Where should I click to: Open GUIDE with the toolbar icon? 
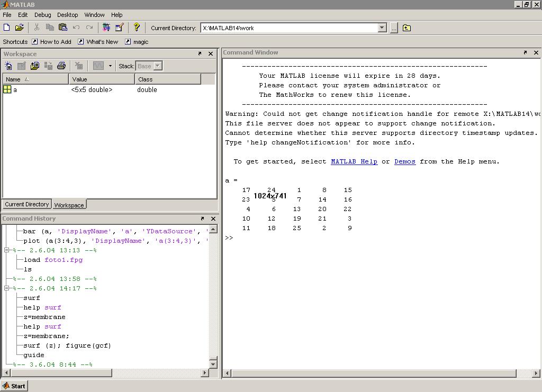pos(119,28)
